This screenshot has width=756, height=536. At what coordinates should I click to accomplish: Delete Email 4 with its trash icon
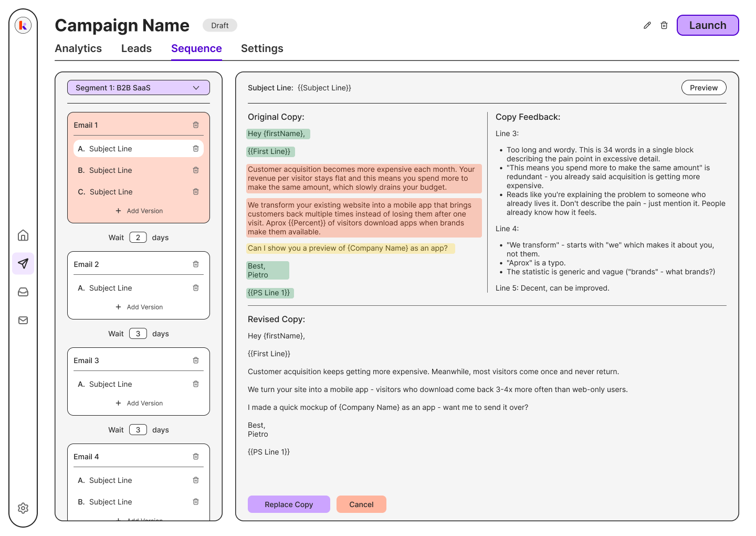tap(196, 457)
